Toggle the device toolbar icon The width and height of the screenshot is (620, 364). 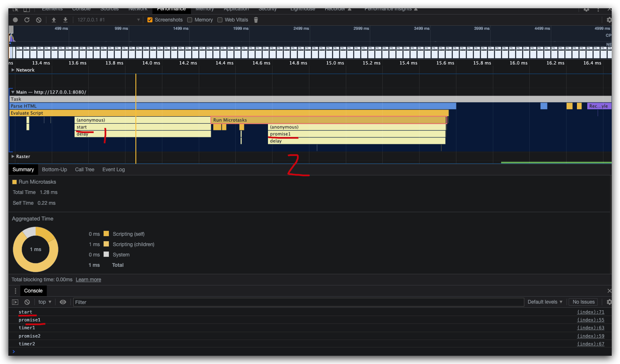(x=27, y=10)
